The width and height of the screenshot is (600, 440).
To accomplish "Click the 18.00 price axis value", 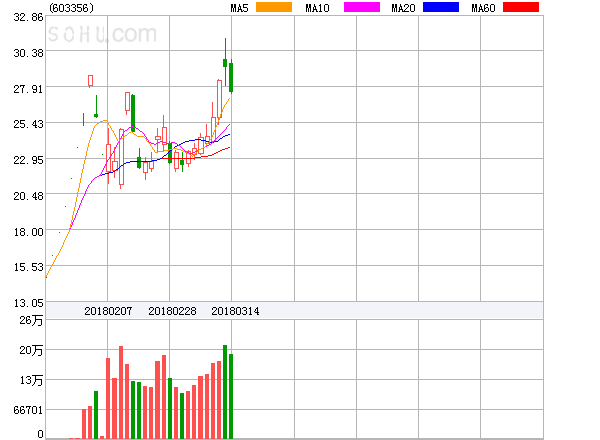I will click(x=28, y=232).
